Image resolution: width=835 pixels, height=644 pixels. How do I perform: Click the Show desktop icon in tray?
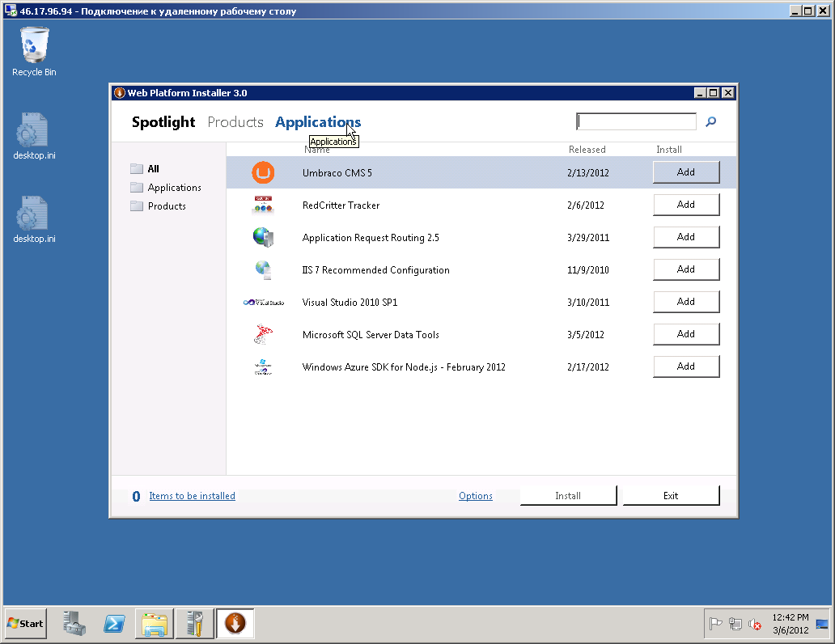point(822,623)
